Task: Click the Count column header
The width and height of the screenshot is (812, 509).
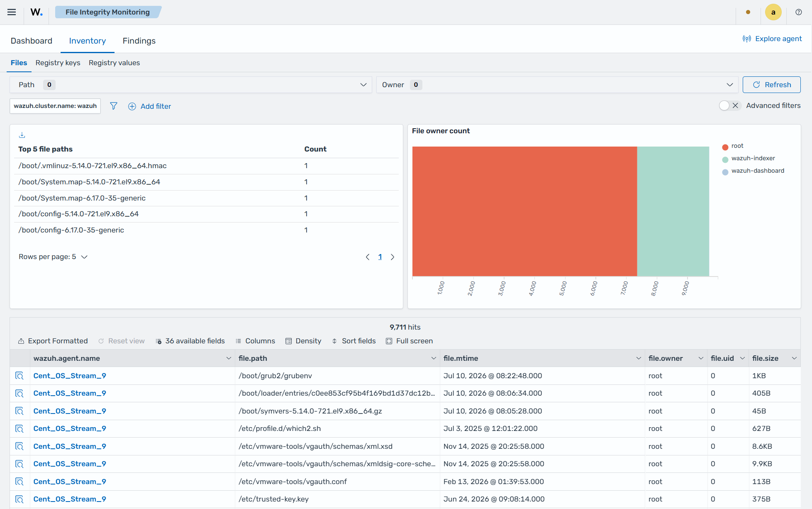Action: tap(315, 149)
